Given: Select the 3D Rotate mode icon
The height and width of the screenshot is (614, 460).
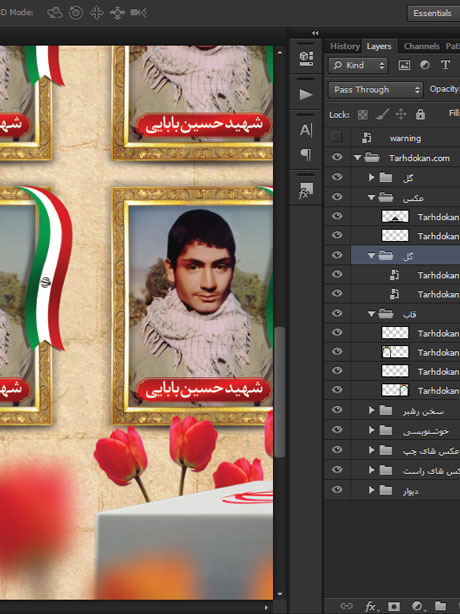Looking at the screenshot, I should [55, 13].
